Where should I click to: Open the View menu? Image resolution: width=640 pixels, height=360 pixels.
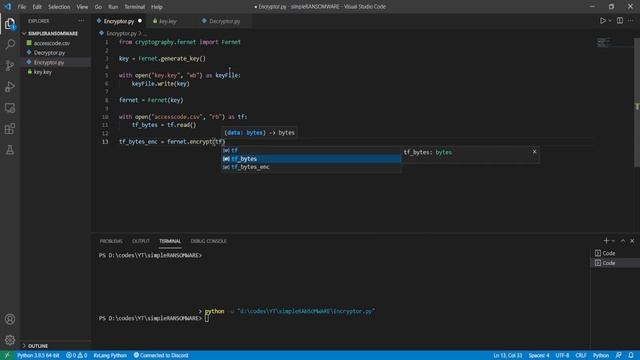[x=82, y=7]
